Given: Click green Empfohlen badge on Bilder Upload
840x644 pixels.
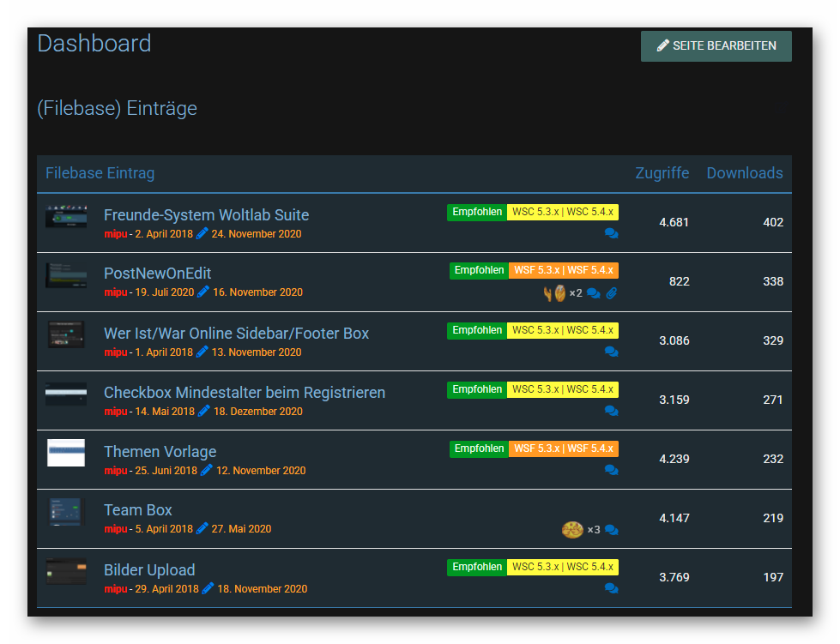Looking at the screenshot, I should pyautogui.click(x=477, y=567).
